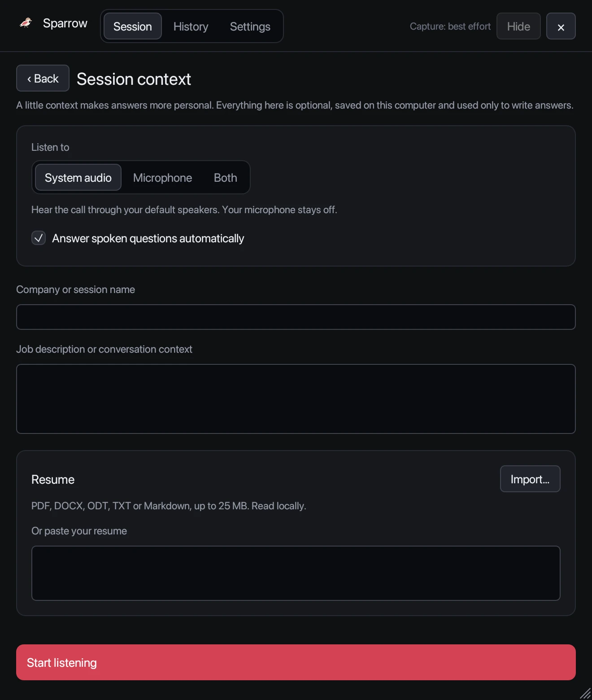592x700 pixels.
Task: Select System audio as listen source
Action: click(78, 178)
